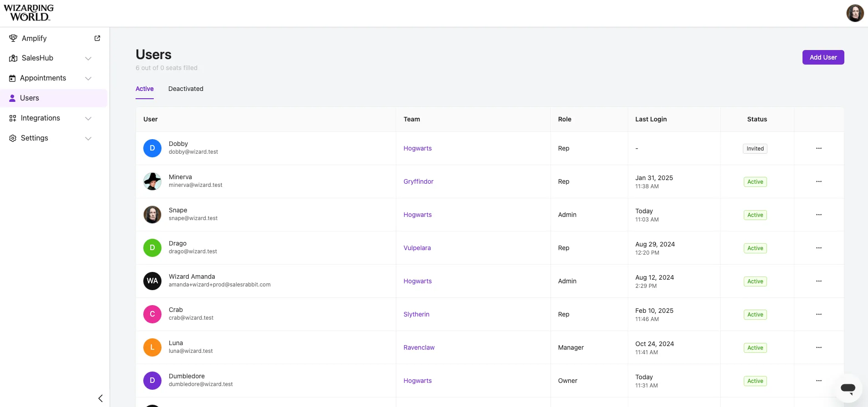The image size is (868, 407).
Task: Open the Ravenclaw team link
Action: pos(419,347)
